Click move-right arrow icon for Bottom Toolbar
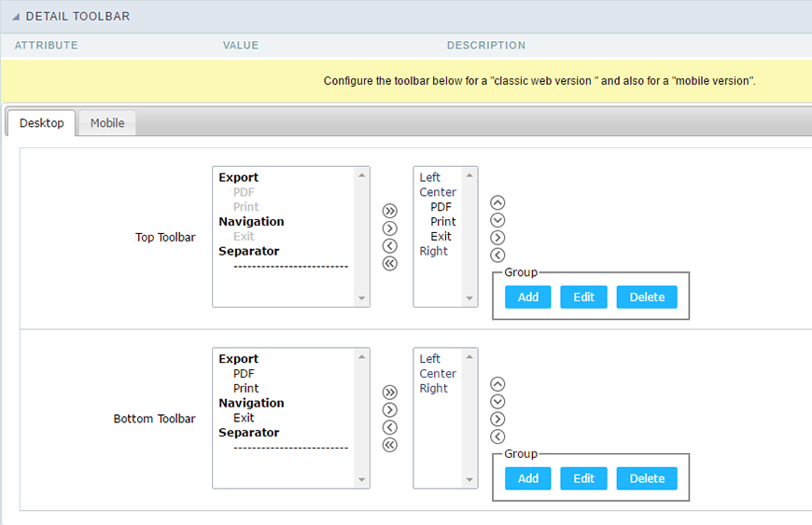The width and height of the screenshot is (812, 525). (x=497, y=419)
